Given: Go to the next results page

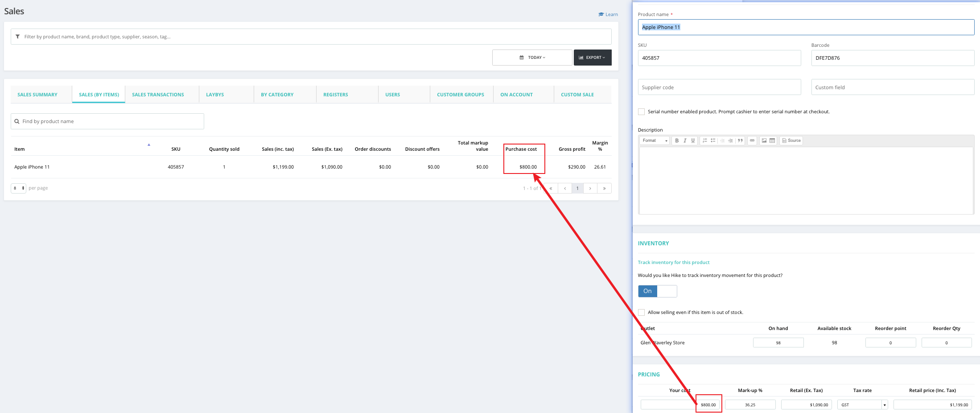Looking at the screenshot, I should pos(590,188).
